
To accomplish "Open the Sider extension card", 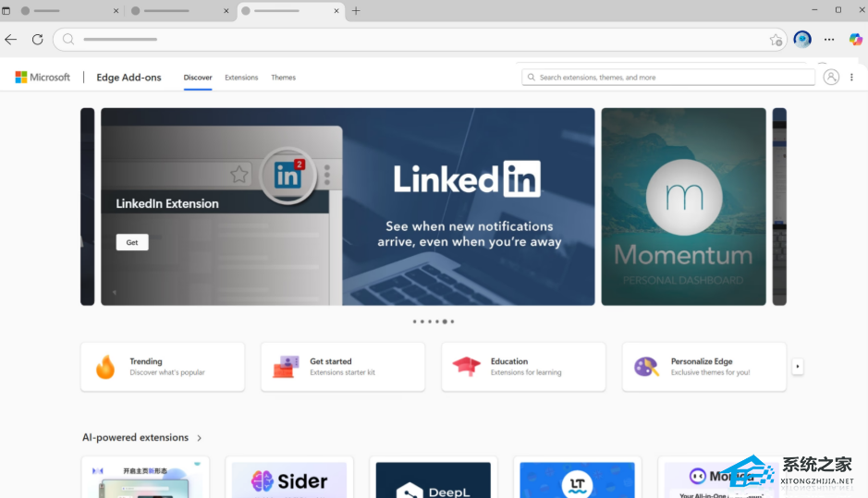I will (x=289, y=478).
